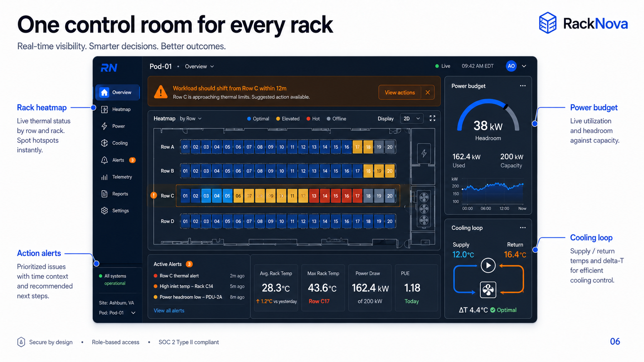Image resolution: width=644 pixels, height=362 pixels.
Task: Open the Settings gear in sidebar
Action: 104,210
